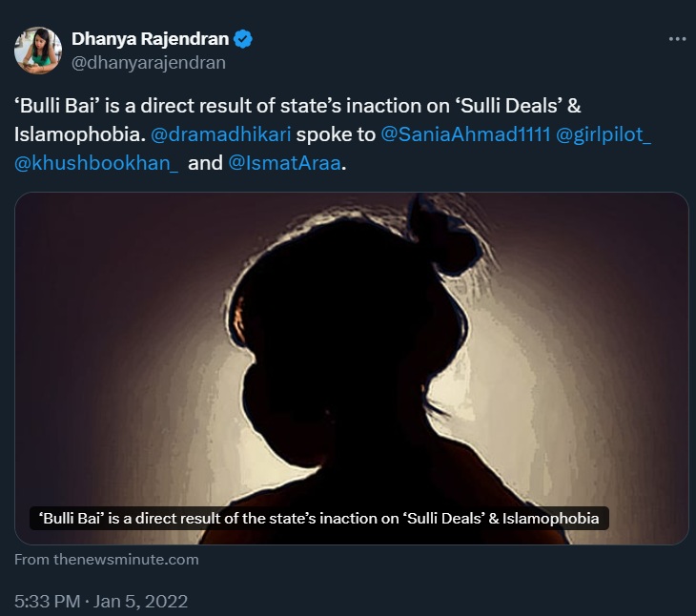Open the "From thenewsminute.com" source link
This screenshot has width=696, height=616.
coord(107,560)
